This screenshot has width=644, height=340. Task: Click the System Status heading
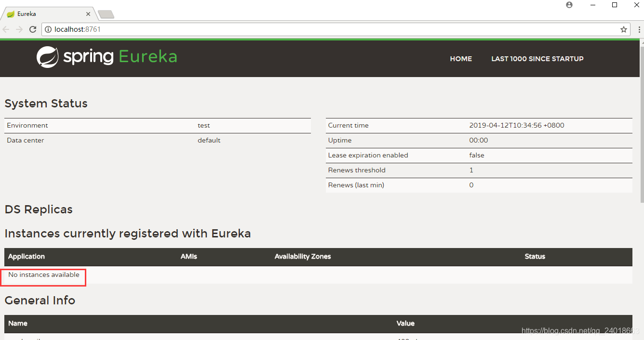point(46,104)
